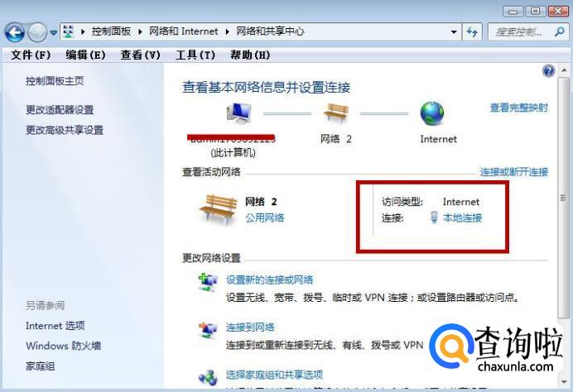
Task: Click the vertical scrollbar thumb
Action: point(563,198)
